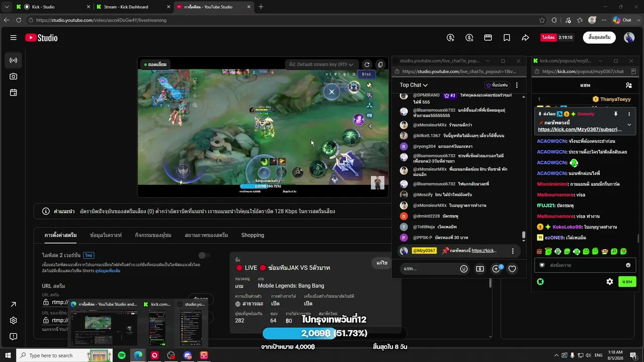
Task: Open Kick chat settings gear
Action: (x=610, y=282)
